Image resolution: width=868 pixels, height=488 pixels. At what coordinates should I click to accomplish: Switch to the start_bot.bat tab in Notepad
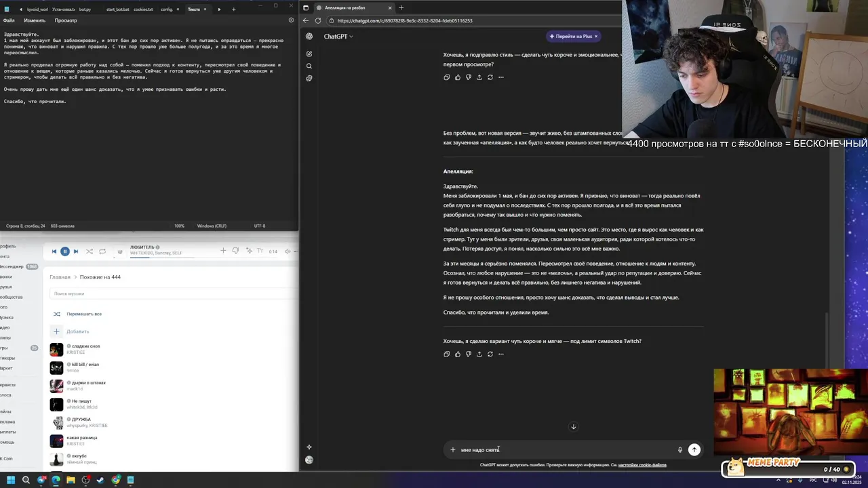click(x=117, y=9)
